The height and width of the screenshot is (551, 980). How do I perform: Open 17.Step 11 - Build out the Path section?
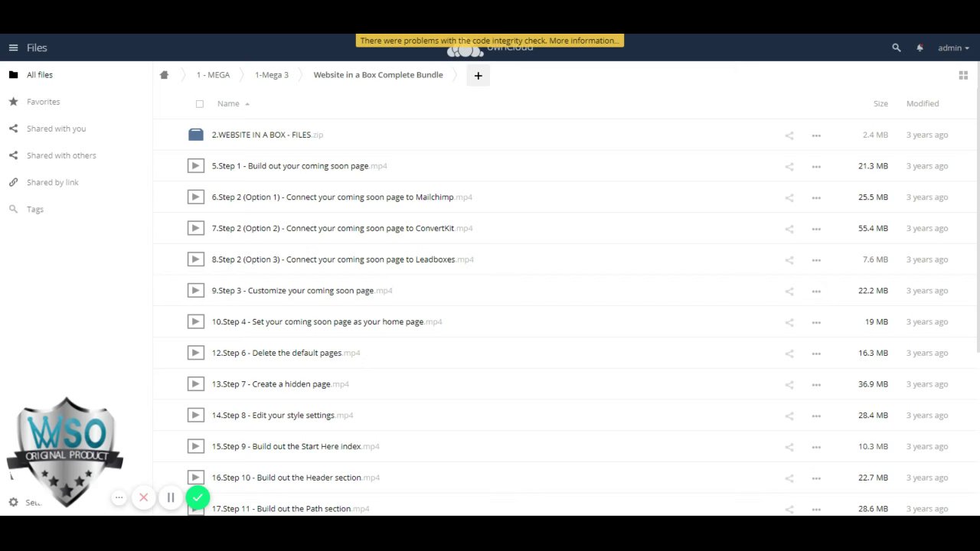coord(290,509)
